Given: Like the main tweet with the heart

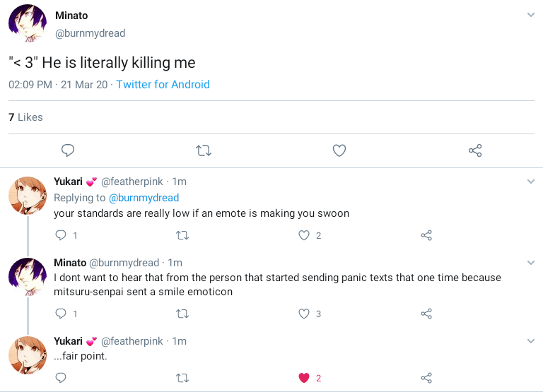Looking at the screenshot, I should pyautogui.click(x=339, y=150).
